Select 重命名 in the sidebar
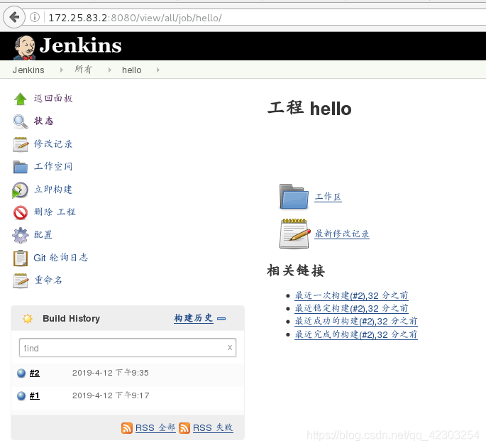Viewport: 486px width, 448px height. (48, 280)
